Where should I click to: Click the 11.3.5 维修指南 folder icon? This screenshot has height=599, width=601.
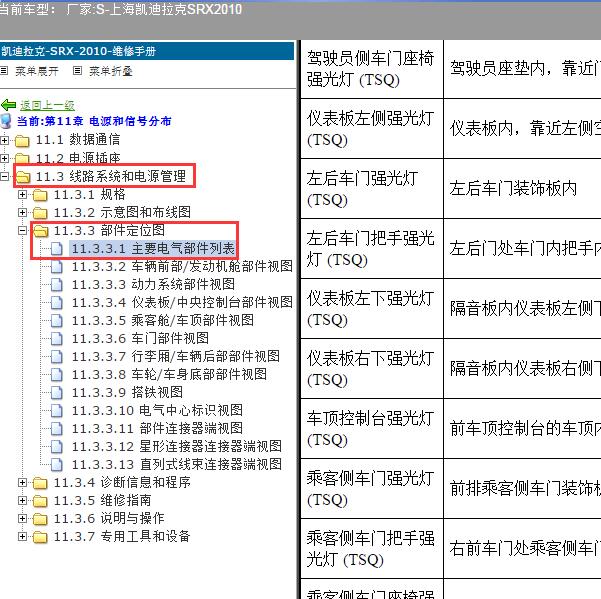click(40, 501)
